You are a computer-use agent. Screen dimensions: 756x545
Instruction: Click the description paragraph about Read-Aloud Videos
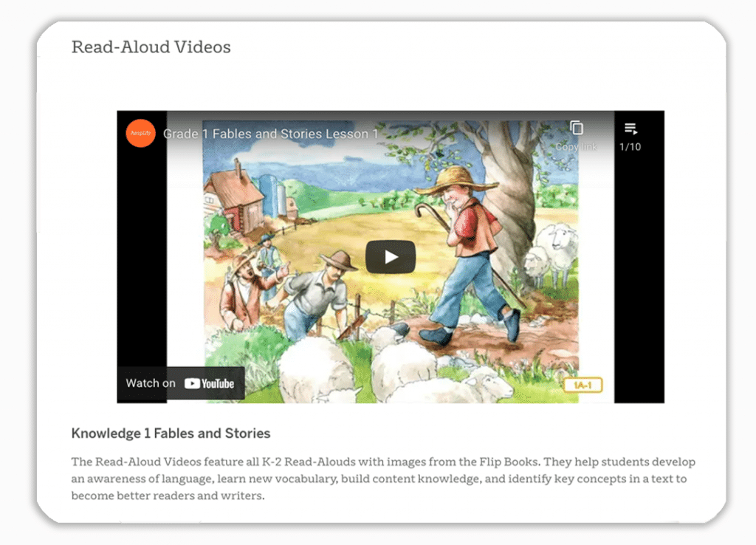click(383, 479)
